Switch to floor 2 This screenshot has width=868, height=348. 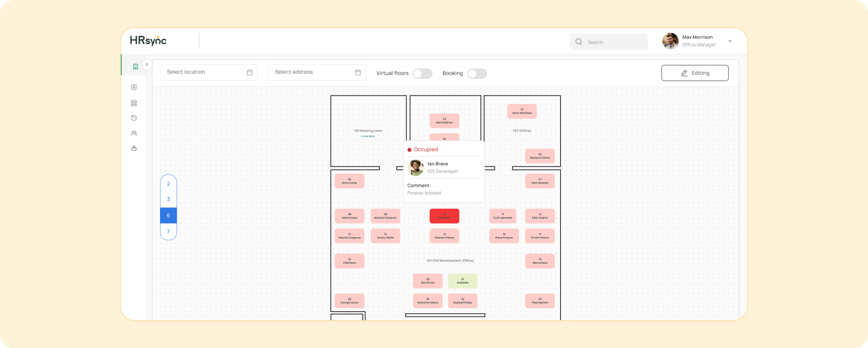coord(168,183)
